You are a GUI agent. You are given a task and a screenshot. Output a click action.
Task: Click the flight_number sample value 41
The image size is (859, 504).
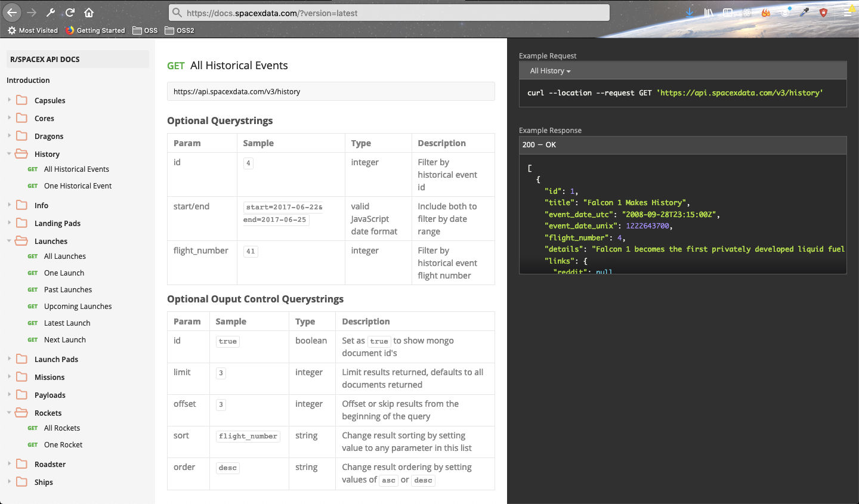pos(251,252)
